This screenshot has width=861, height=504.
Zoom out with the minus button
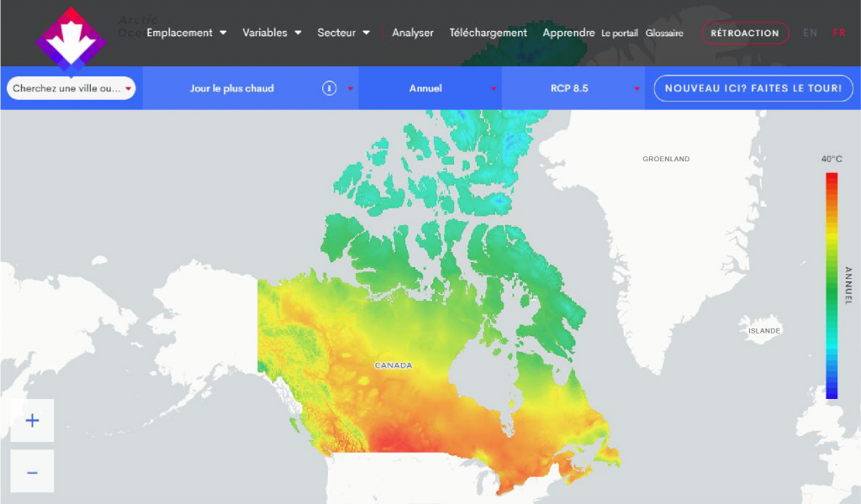pyautogui.click(x=32, y=472)
